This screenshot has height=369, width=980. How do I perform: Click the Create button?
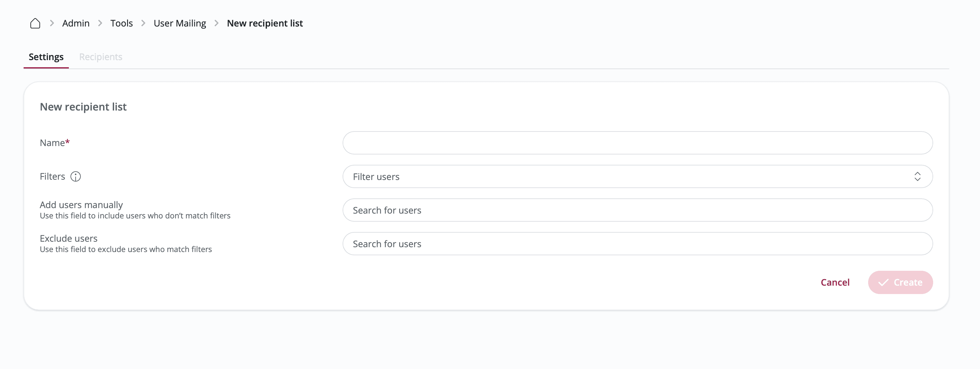point(900,282)
